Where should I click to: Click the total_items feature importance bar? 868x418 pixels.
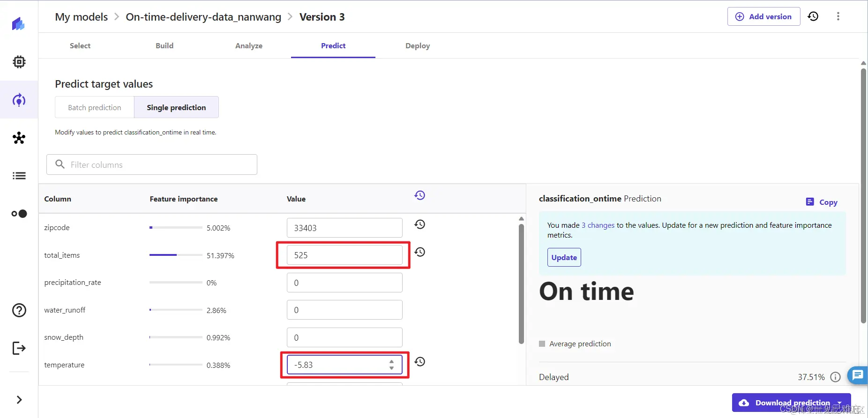176,255
